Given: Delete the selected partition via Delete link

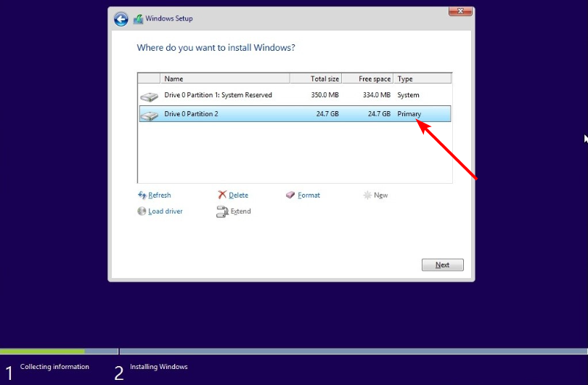Looking at the screenshot, I should (x=239, y=195).
